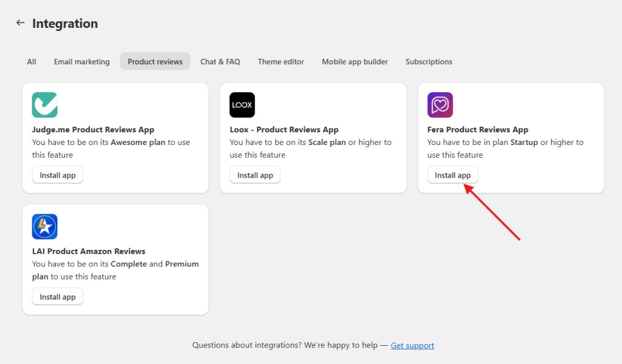Select the Product reviews tab

click(155, 61)
